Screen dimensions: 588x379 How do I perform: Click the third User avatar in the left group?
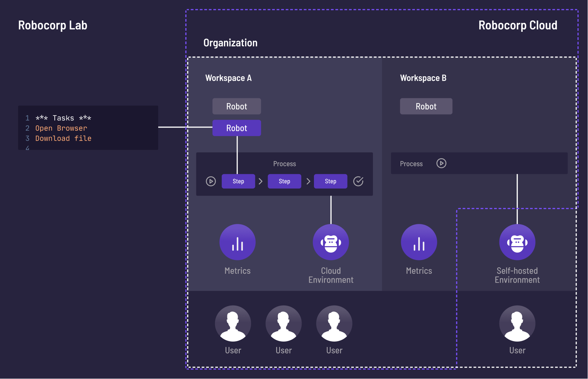[334, 324]
